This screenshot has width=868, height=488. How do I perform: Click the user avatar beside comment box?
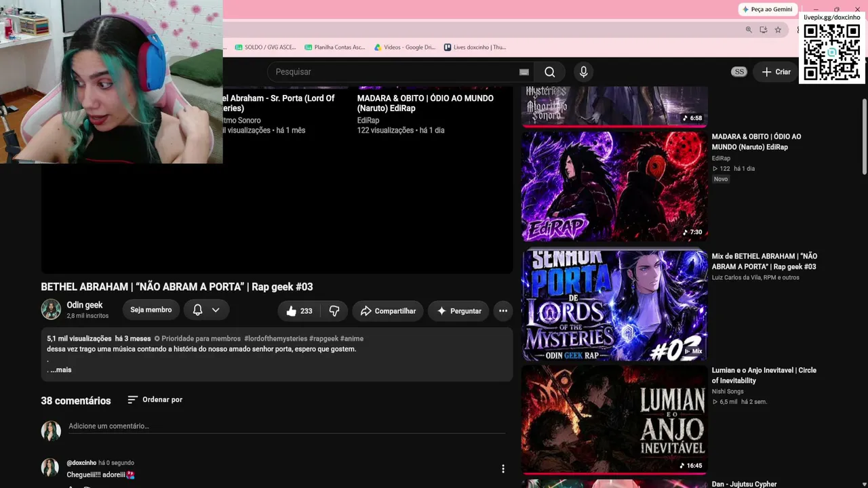pos(51,430)
